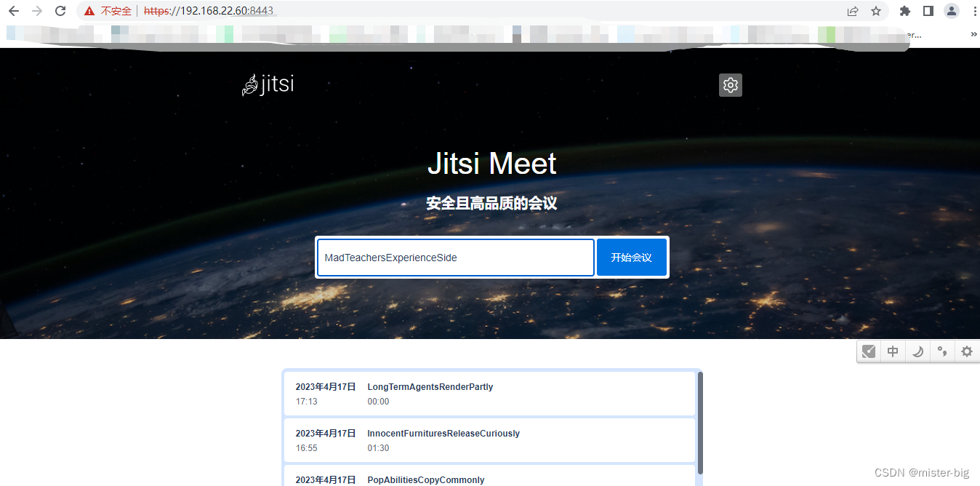Click the 中 icon in the floating toolbar
The image size is (980, 486).
click(x=893, y=351)
